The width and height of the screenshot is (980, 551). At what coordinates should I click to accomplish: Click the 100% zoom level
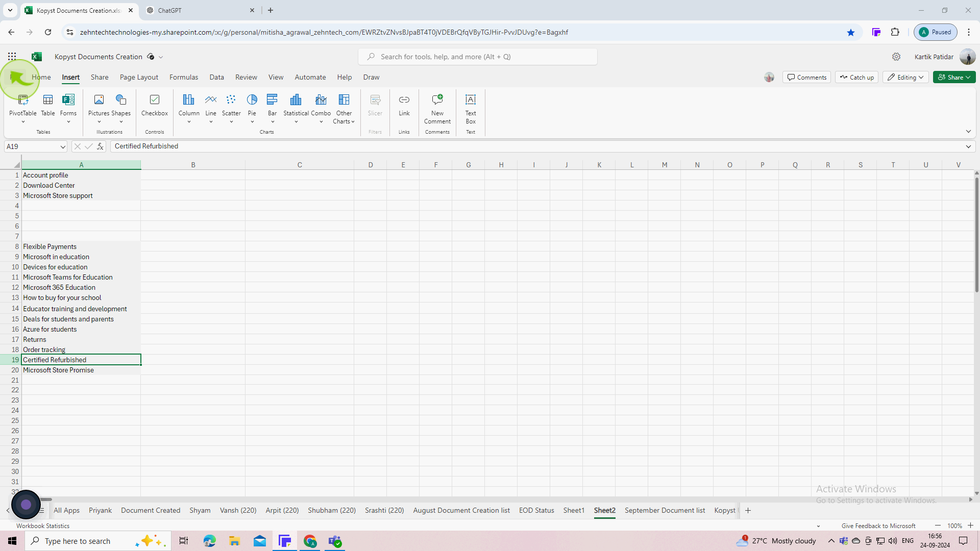tap(954, 525)
